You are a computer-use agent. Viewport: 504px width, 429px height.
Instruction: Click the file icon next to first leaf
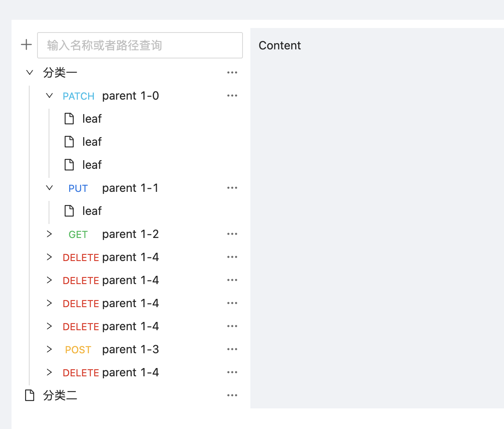click(x=69, y=119)
